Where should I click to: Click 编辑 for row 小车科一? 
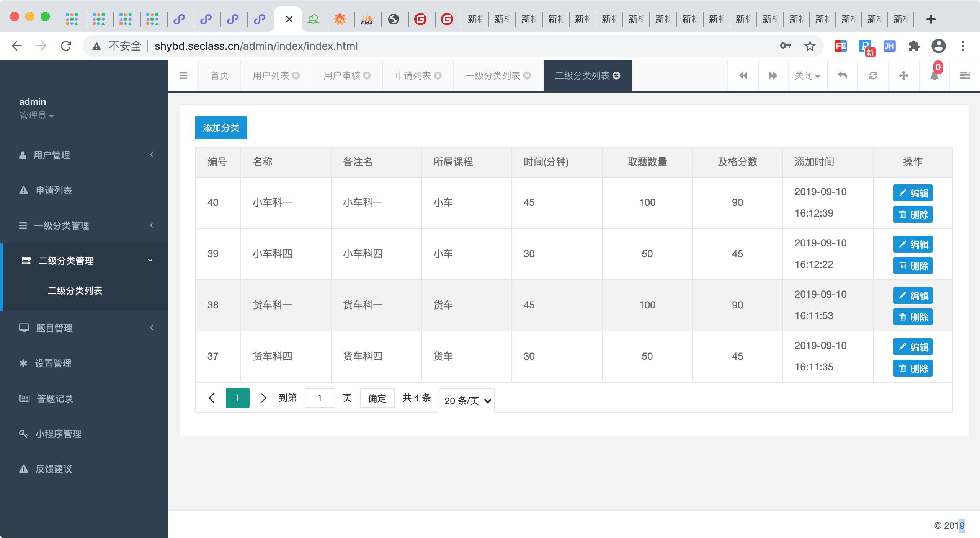point(913,193)
